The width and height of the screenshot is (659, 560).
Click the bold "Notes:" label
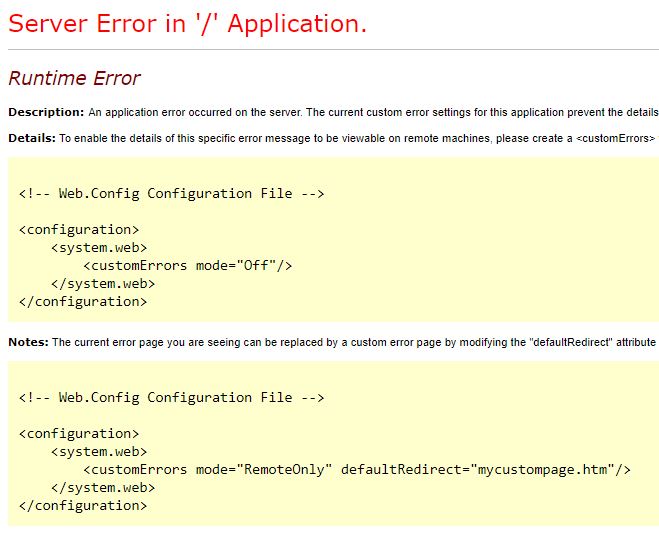[28, 342]
